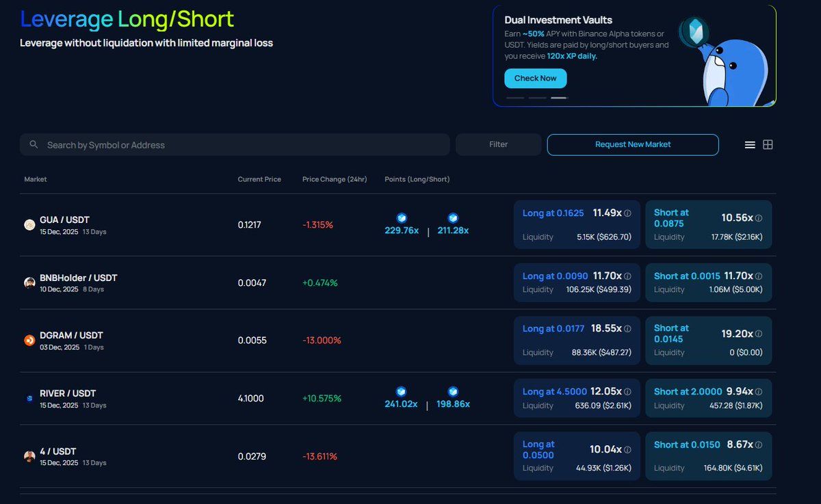The width and height of the screenshot is (821, 504).
Task: Open Long at 4.5000 RIVER card
Action: click(x=577, y=398)
